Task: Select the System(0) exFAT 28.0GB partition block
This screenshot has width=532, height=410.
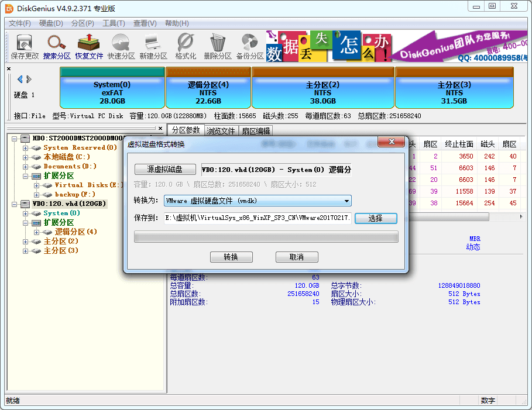Action: pos(112,88)
